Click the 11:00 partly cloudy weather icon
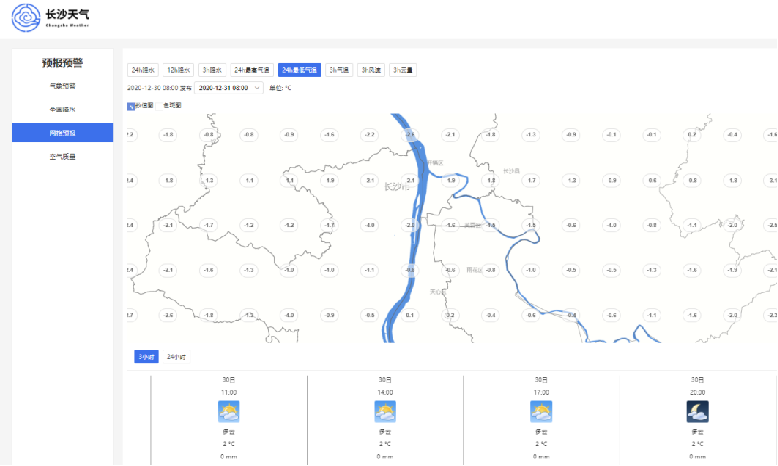 point(229,411)
